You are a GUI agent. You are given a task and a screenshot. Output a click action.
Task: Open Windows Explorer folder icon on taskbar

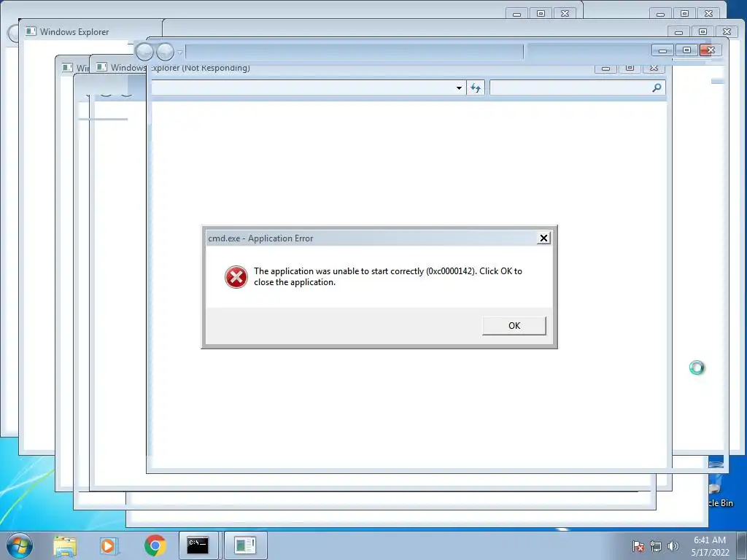(x=65, y=545)
